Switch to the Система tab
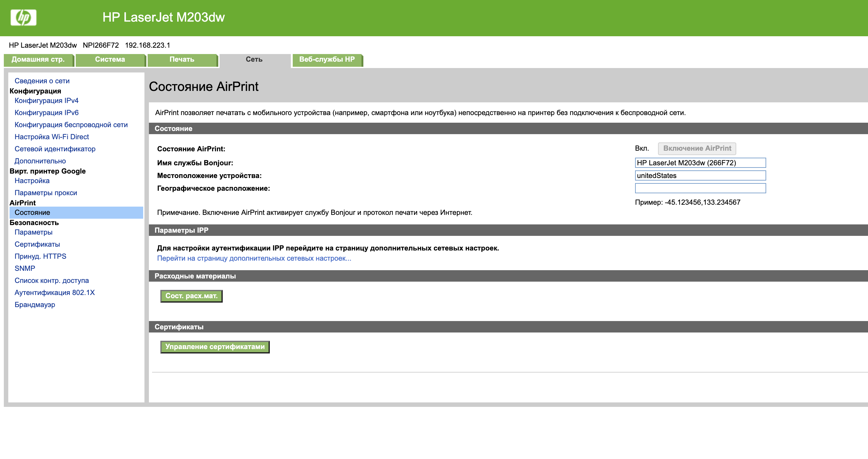The height and width of the screenshot is (459, 868). (110, 60)
